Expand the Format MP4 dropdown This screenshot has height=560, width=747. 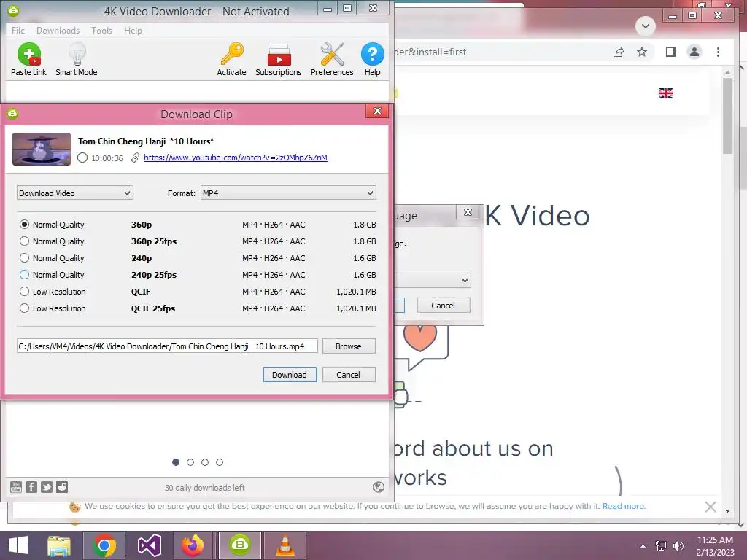tap(288, 192)
